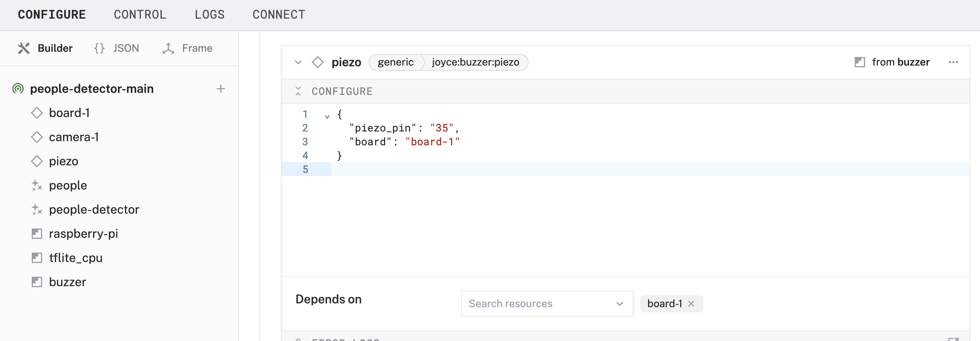Select the people-detector service item
Viewport: 980px width, 341px height.
coord(94,209)
